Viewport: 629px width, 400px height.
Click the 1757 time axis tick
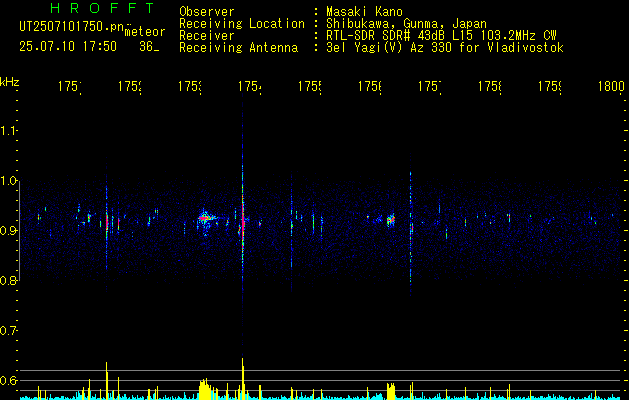point(430,86)
